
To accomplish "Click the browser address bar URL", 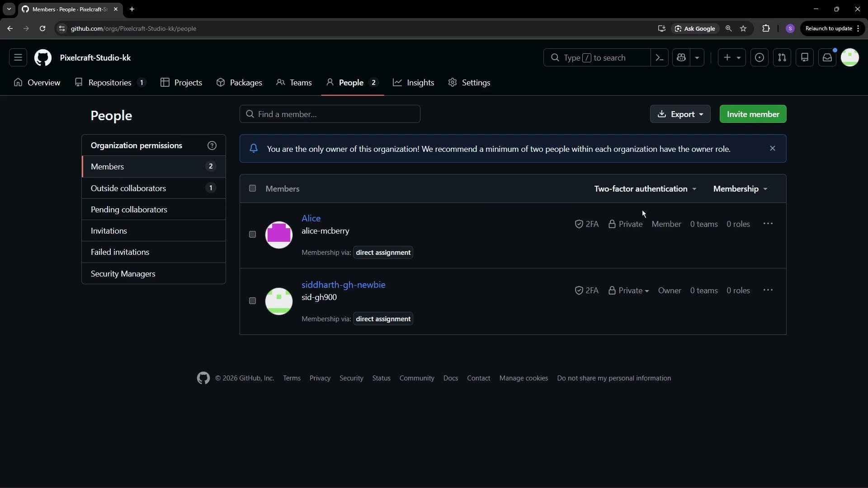I will pos(133,28).
